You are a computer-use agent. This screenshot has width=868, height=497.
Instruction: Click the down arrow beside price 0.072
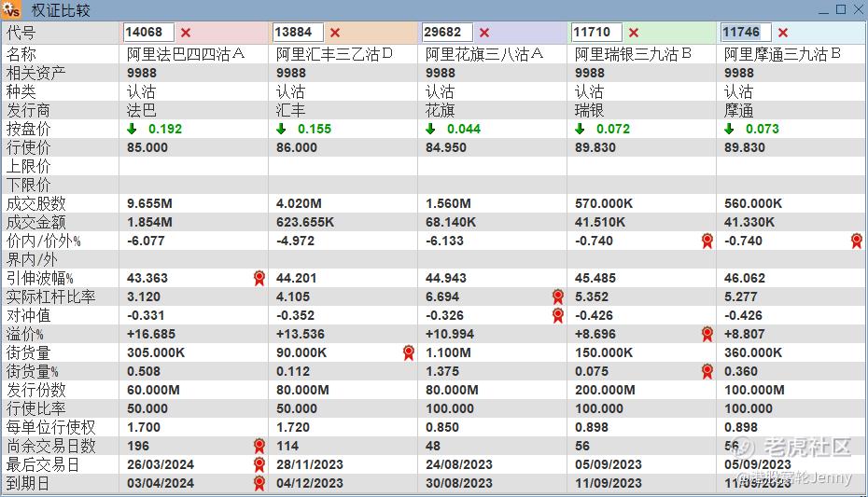580,129
